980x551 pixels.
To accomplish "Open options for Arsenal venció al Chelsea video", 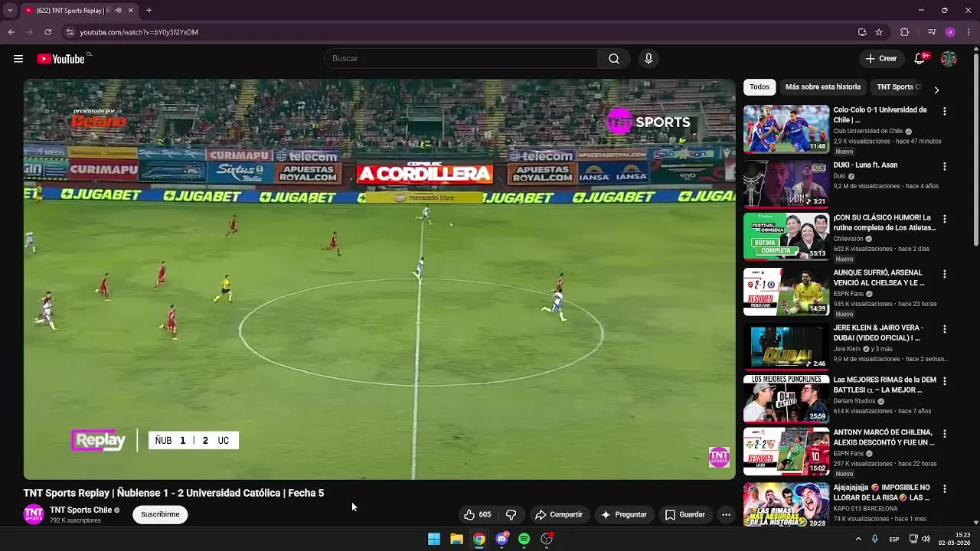I will click(944, 274).
